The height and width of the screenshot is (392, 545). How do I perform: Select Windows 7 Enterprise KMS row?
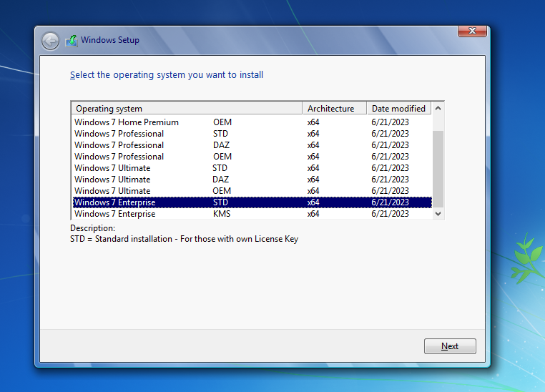tap(252, 214)
